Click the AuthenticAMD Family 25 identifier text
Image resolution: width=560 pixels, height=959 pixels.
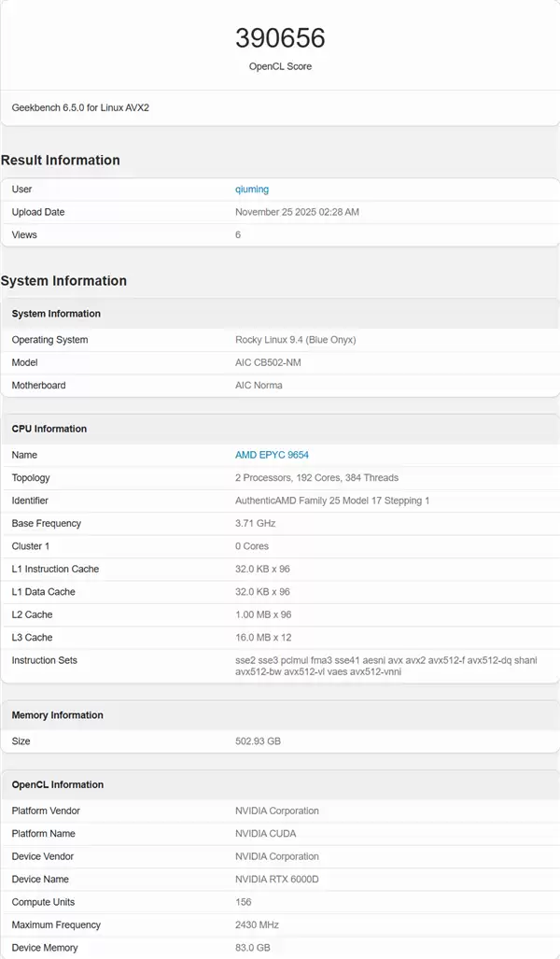[x=332, y=501]
